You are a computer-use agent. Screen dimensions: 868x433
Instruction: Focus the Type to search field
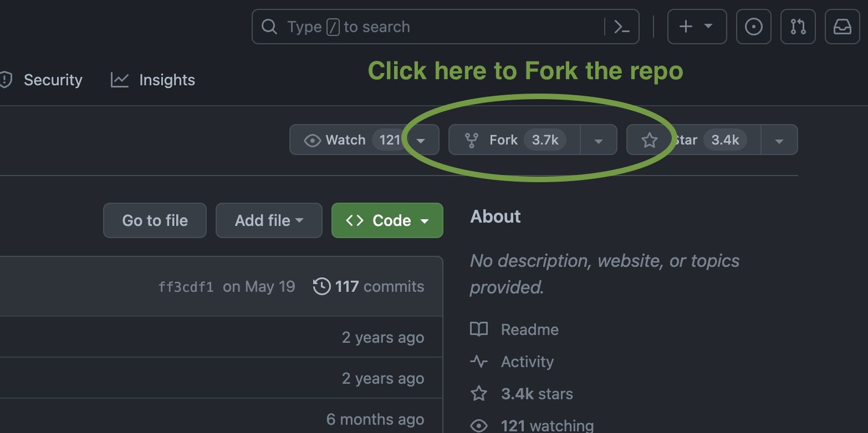point(432,27)
